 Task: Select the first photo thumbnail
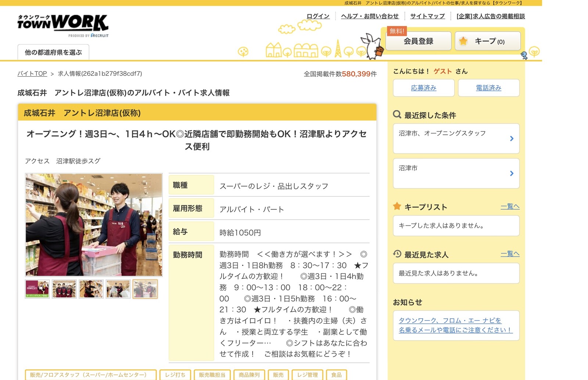[x=37, y=289]
